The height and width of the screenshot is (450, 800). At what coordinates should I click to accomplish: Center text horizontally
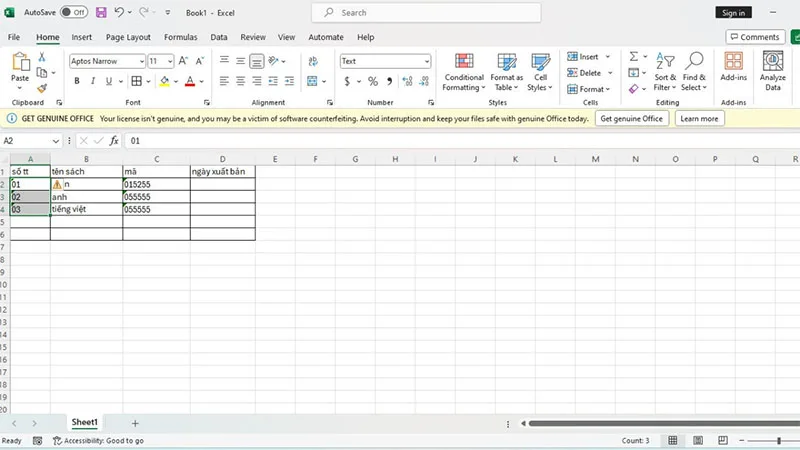pos(240,81)
